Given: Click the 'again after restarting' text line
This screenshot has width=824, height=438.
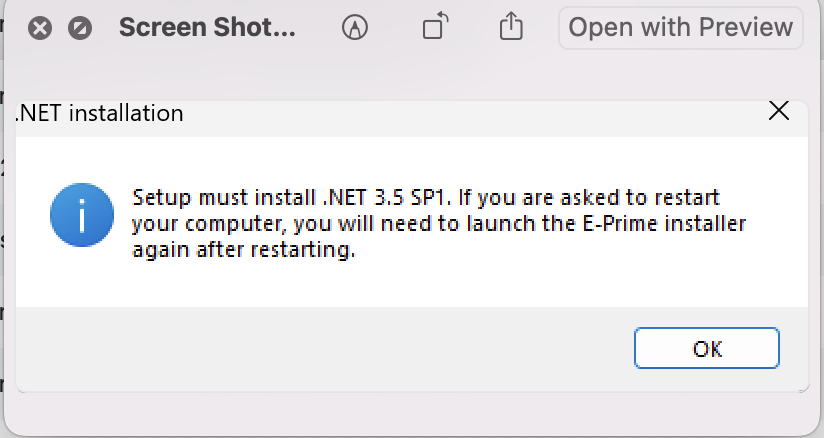Looking at the screenshot, I should pos(244,252).
